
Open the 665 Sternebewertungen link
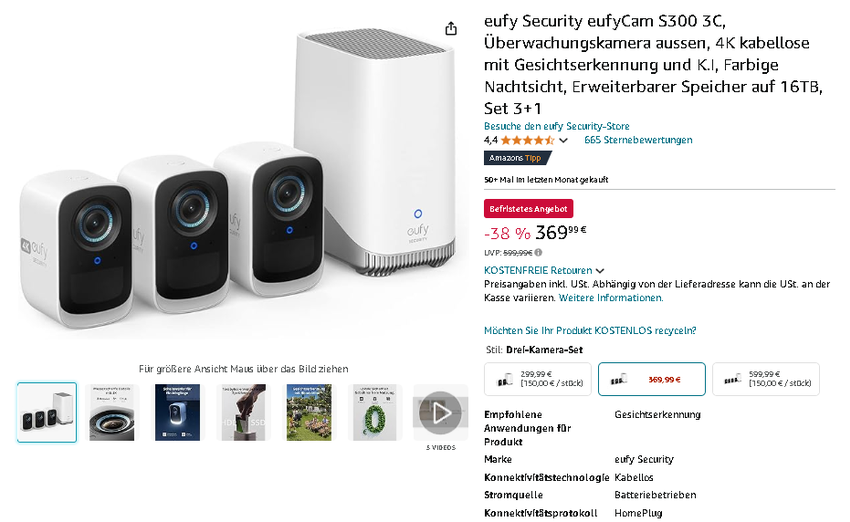pos(638,140)
